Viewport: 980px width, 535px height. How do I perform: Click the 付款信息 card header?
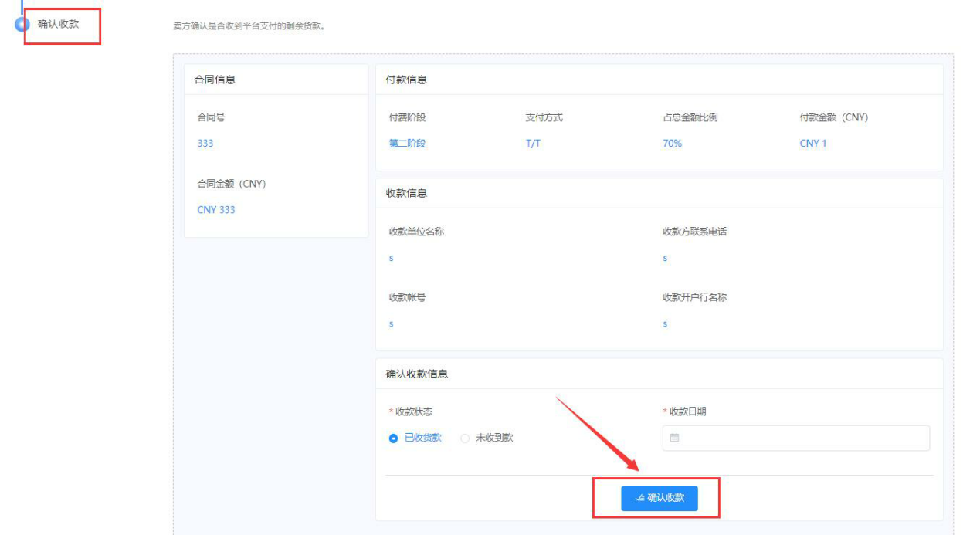(x=659, y=80)
